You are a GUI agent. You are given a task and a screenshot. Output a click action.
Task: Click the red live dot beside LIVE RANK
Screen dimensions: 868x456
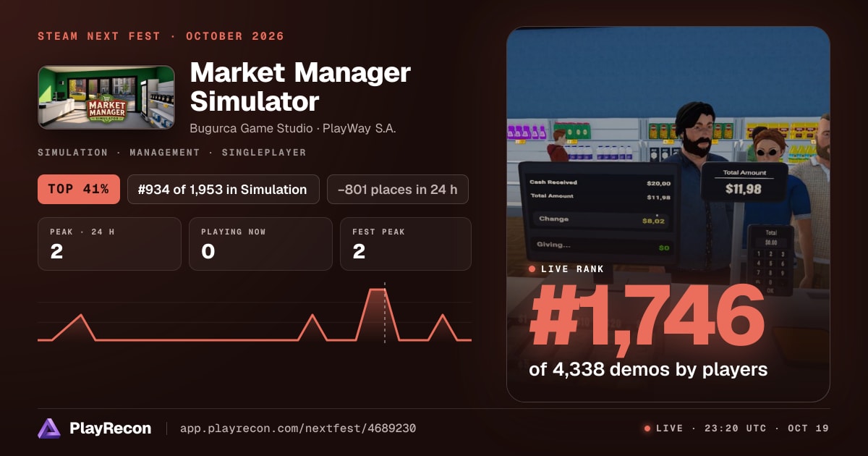[x=532, y=269]
